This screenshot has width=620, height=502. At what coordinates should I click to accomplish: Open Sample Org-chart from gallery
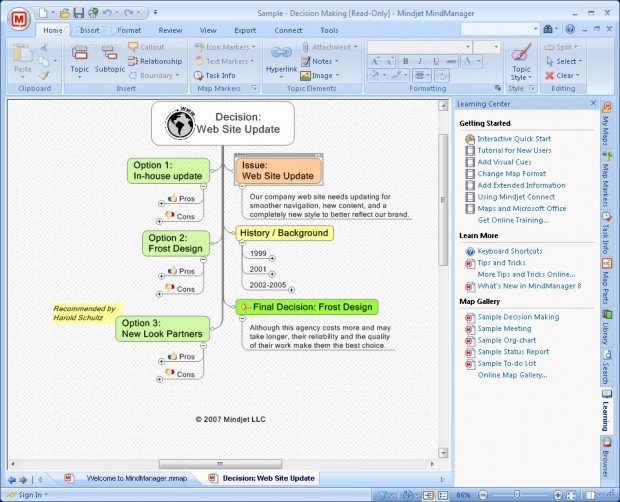(x=507, y=340)
